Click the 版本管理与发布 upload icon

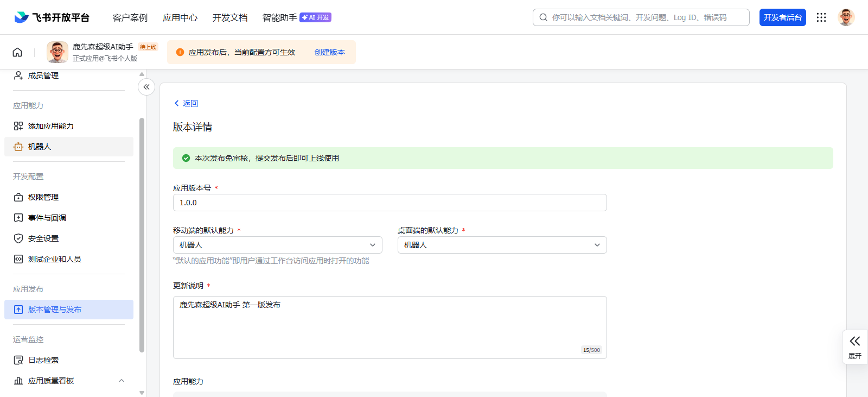(18, 310)
